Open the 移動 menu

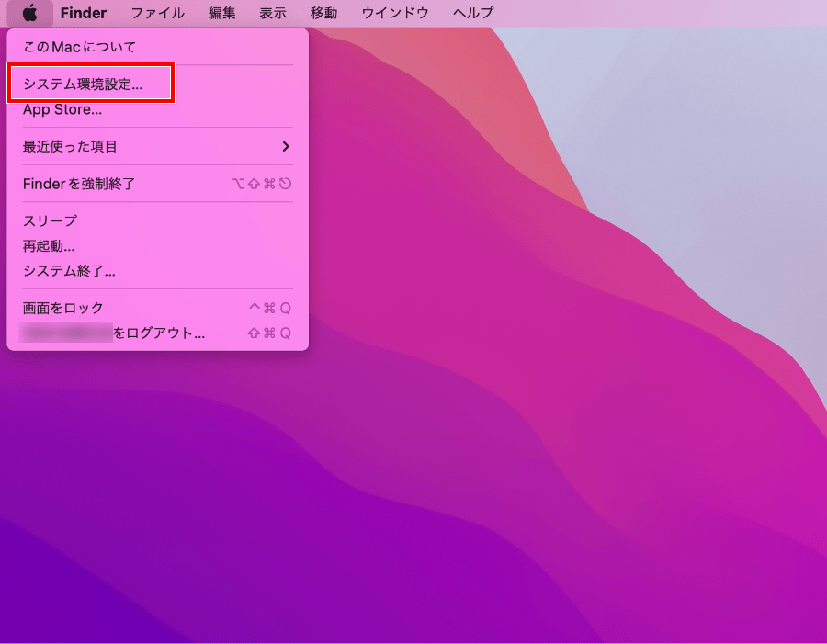click(323, 13)
